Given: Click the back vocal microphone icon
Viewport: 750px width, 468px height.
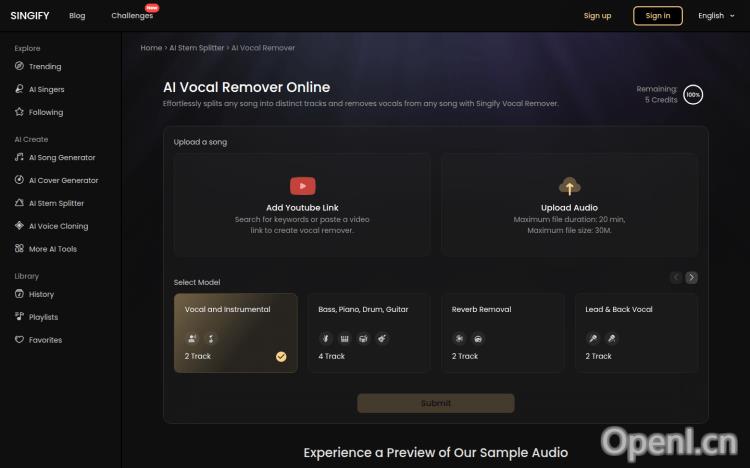Looking at the screenshot, I should 611,339.
